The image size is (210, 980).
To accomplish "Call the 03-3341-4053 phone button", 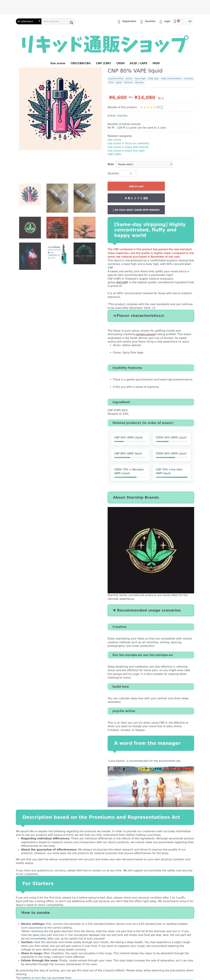I will click(136, 210).
